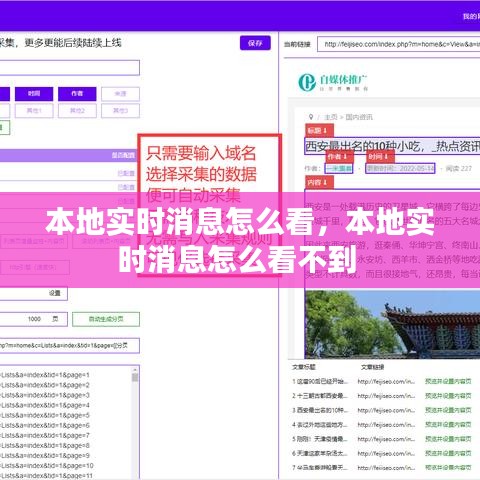Click the red 作者 marker tag

339,156
